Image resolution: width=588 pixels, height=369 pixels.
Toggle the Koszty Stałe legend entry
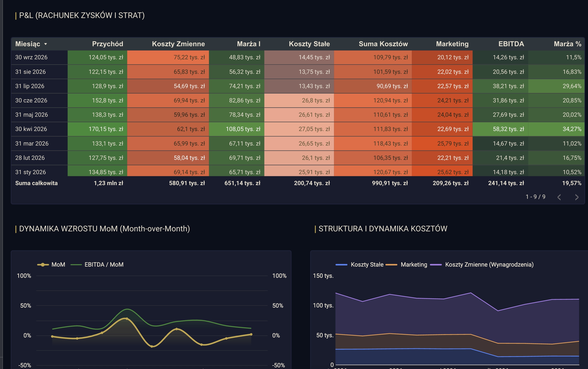359,265
